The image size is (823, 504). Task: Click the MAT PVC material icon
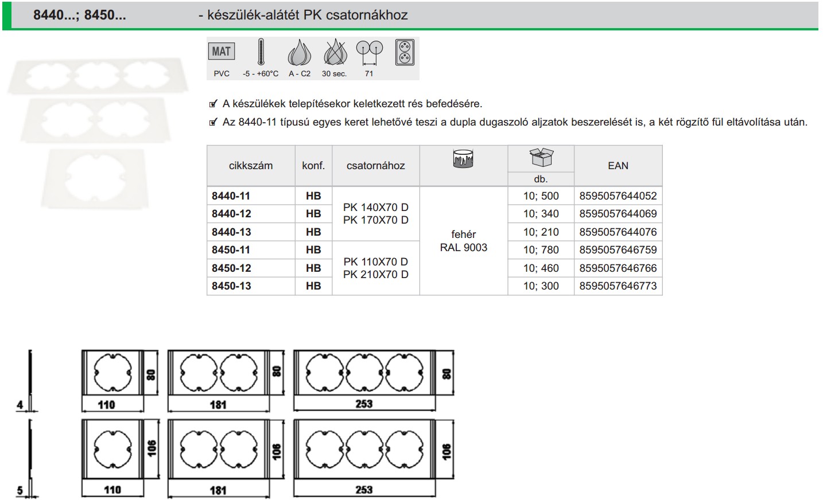[221, 52]
